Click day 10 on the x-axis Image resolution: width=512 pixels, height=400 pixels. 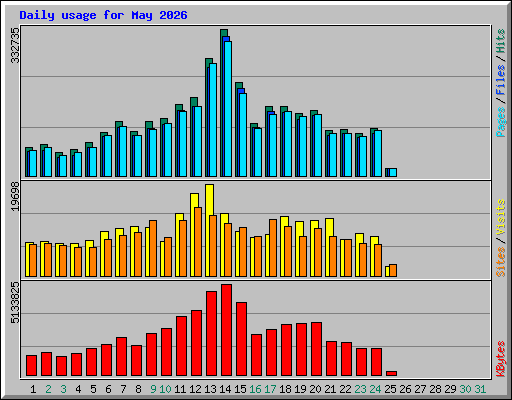[165, 389]
